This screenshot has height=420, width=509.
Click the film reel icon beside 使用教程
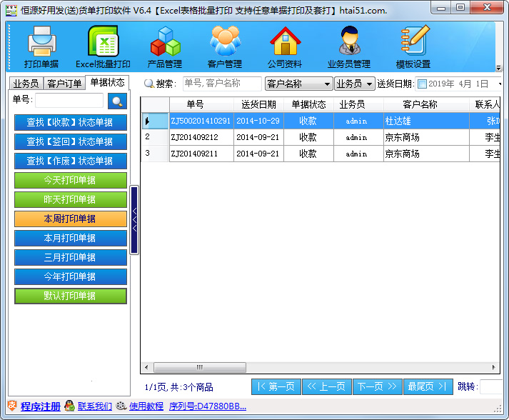tap(121, 406)
